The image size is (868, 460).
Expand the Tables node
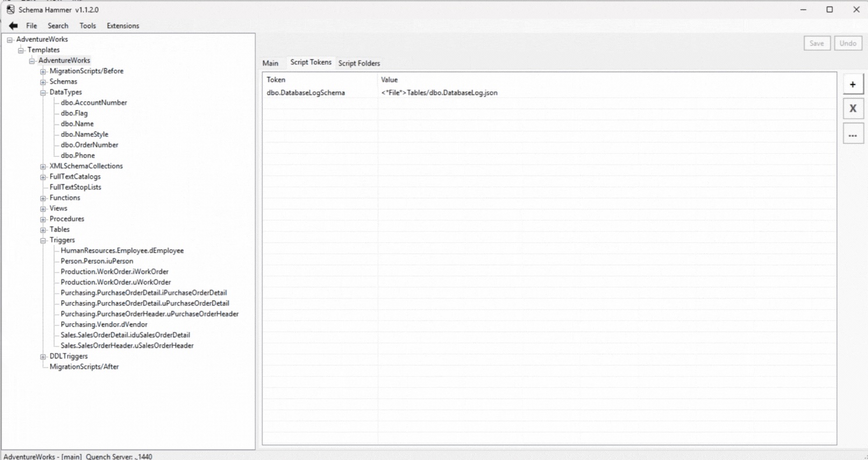pyautogui.click(x=43, y=229)
